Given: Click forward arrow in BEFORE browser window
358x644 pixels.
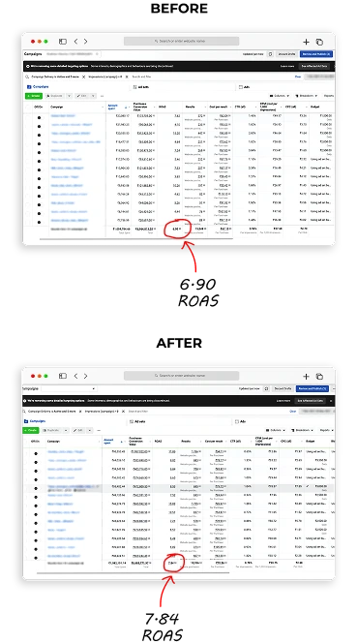Looking at the screenshot, I should click(x=85, y=42).
